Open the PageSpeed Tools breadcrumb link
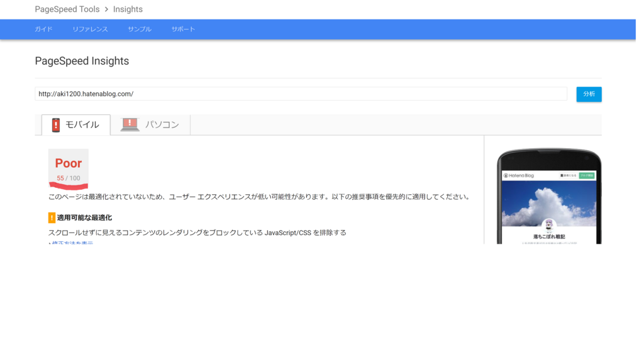This screenshot has height=362, width=644. pyautogui.click(x=67, y=9)
